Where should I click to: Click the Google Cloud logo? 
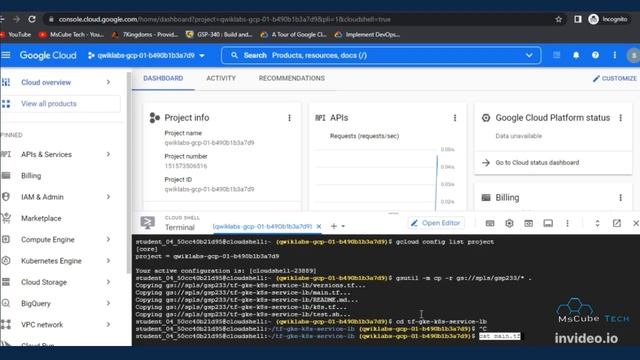48,55
